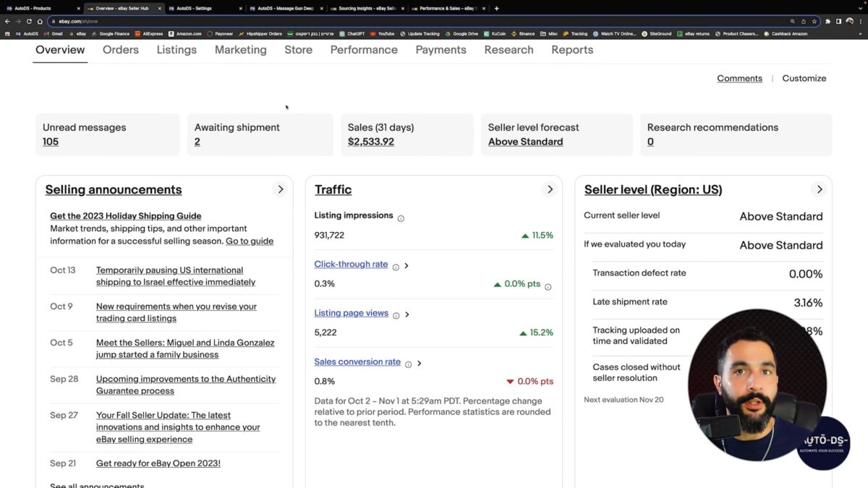Open Seller level panel arrow icon
Viewport: 868px width, 488px height.
tap(820, 189)
